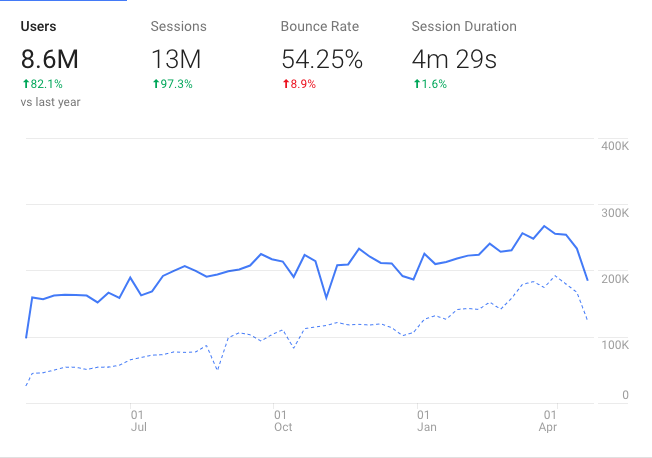Click the "vs last year" label

(x=50, y=102)
